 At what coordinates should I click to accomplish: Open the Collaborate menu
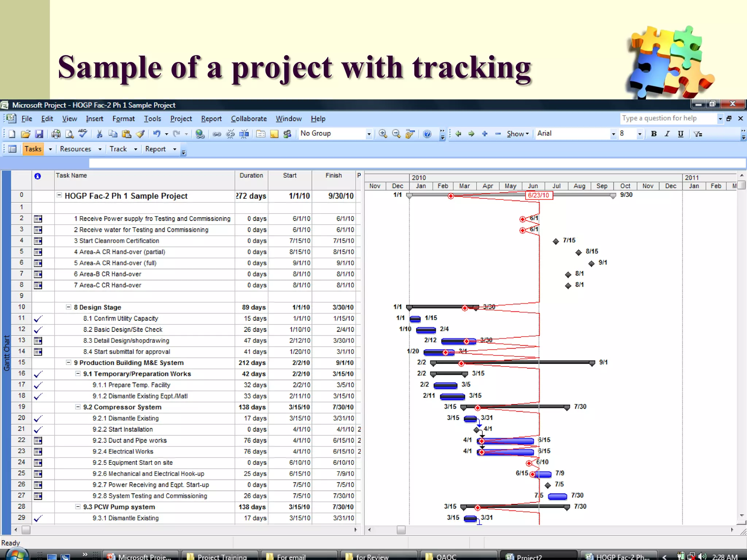(249, 119)
